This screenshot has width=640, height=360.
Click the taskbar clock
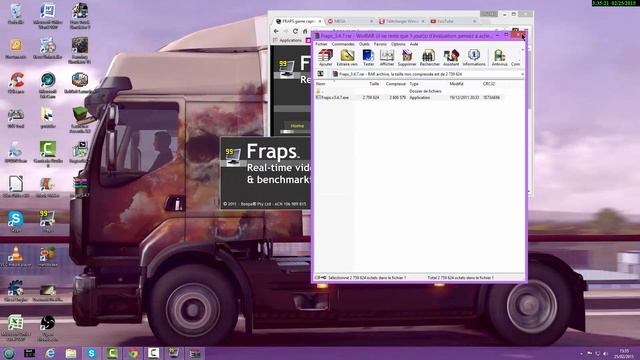(624, 353)
